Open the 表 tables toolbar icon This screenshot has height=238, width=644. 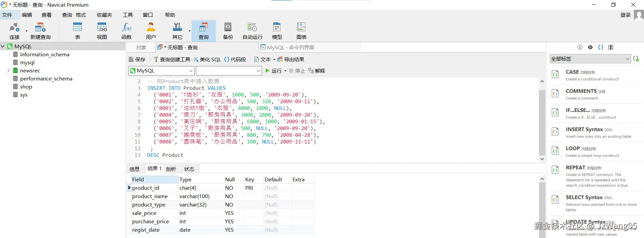77,27
